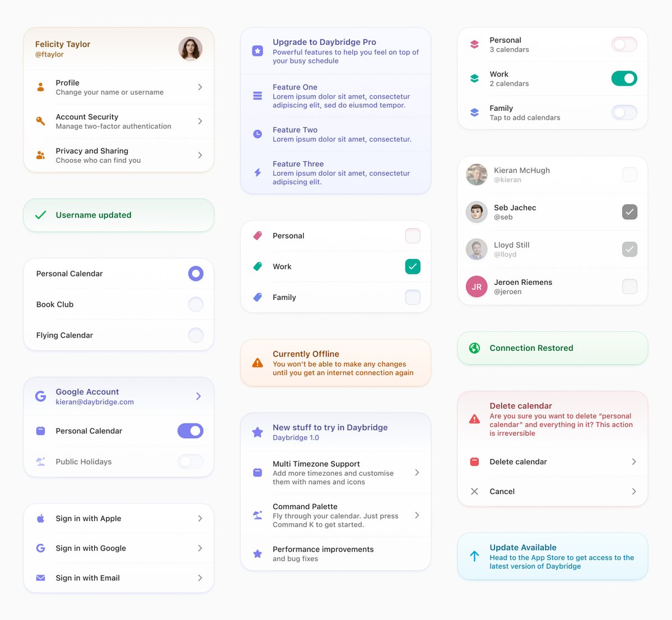Click the chevron on Sign in with Email
672x620 pixels.
point(200,578)
